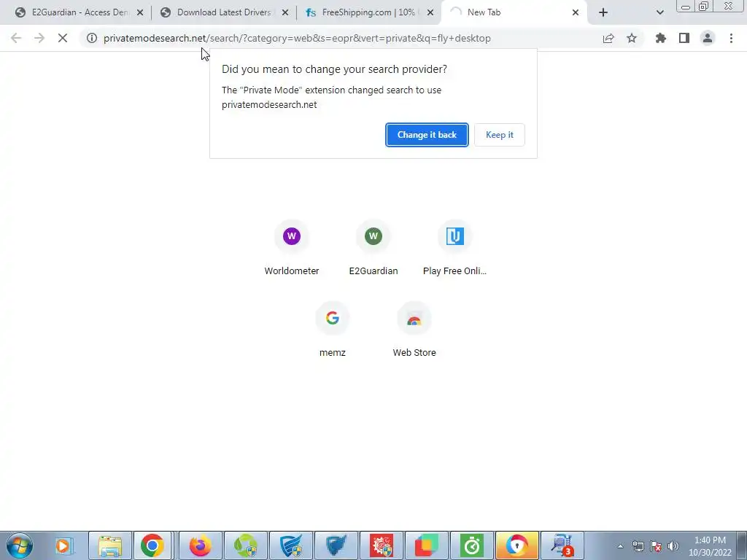Open the profile avatar menu
Screen dimensions: 747x560
pyautogui.click(x=708, y=38)
